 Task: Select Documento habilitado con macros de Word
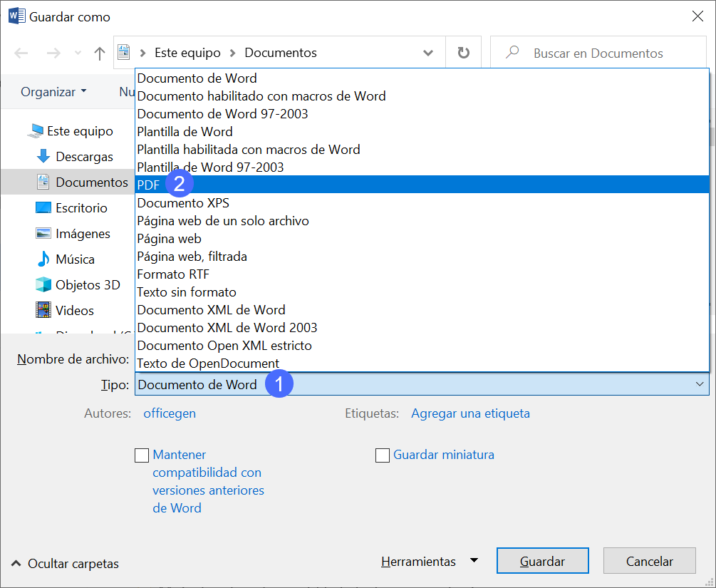coord(422,96)
